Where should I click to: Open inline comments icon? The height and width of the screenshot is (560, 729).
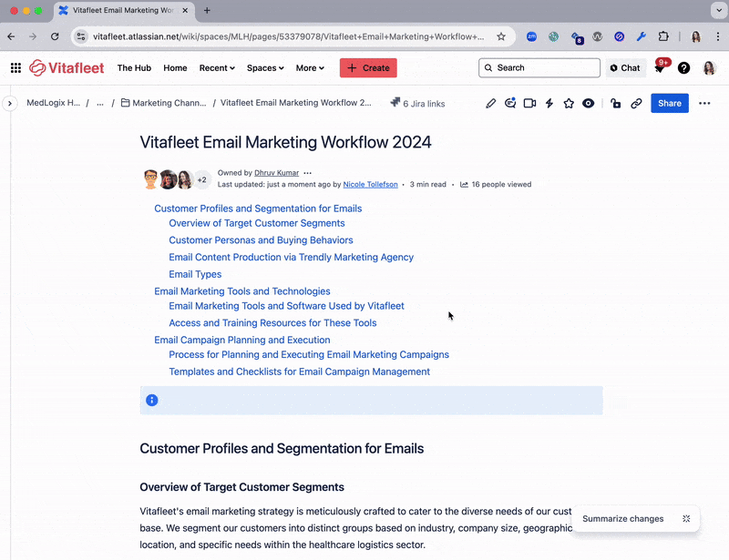click(x=510, y=103)
